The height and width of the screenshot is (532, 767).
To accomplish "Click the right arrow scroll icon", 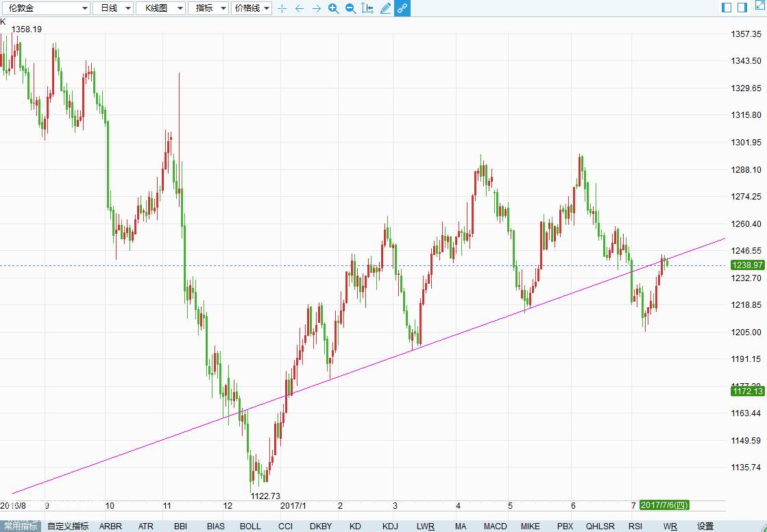I will pyautogui.click(x=316, y=8).
